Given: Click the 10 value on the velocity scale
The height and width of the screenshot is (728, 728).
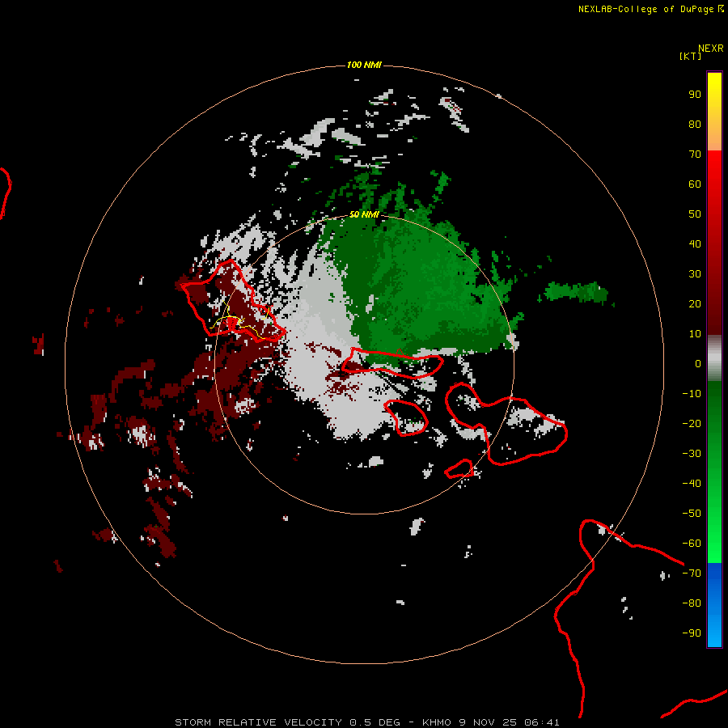Looking at the screenshot, I should pyautogui.click(x=695, y=334).
